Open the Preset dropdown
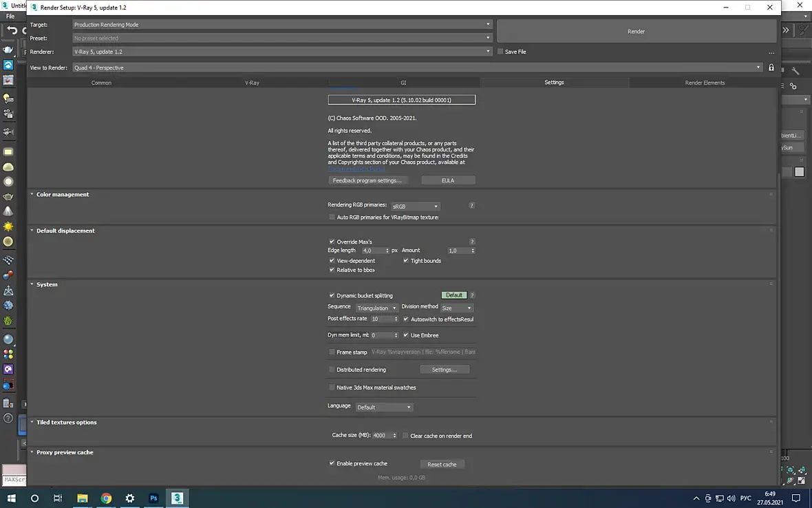 (x=281, y=38)
